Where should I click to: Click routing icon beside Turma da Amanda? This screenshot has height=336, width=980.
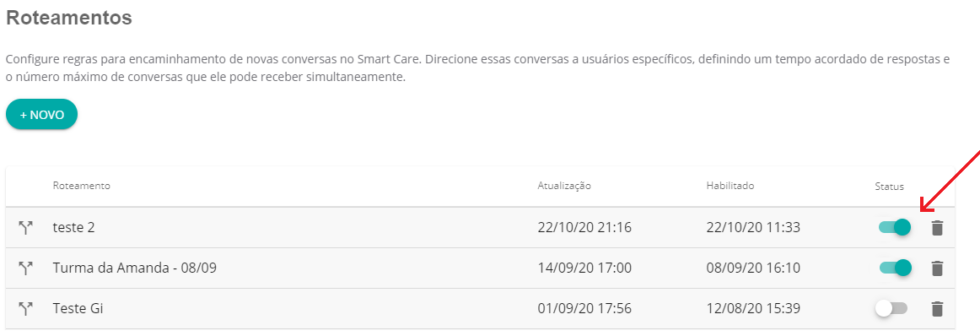pos(25,268)
